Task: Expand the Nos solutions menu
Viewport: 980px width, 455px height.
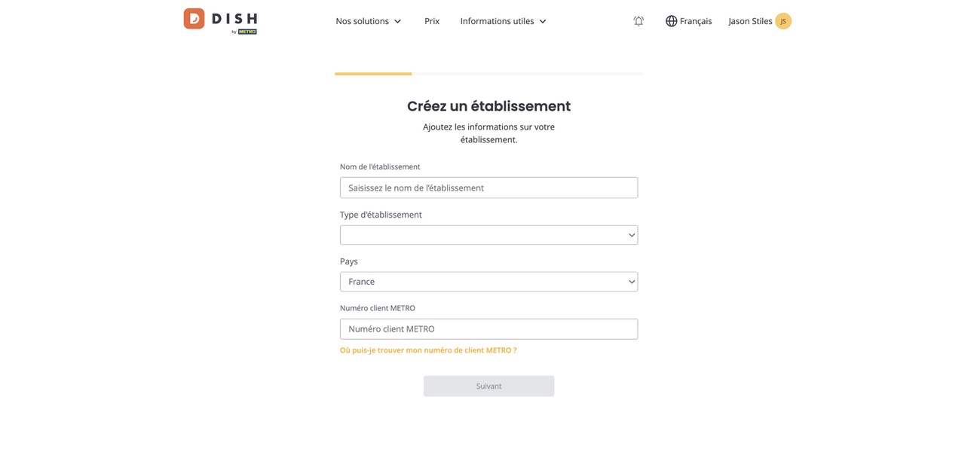Action: tap(369, 21)
